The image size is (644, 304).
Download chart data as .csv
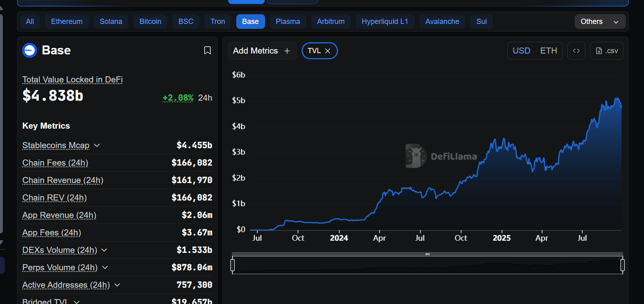coord(607,51)
